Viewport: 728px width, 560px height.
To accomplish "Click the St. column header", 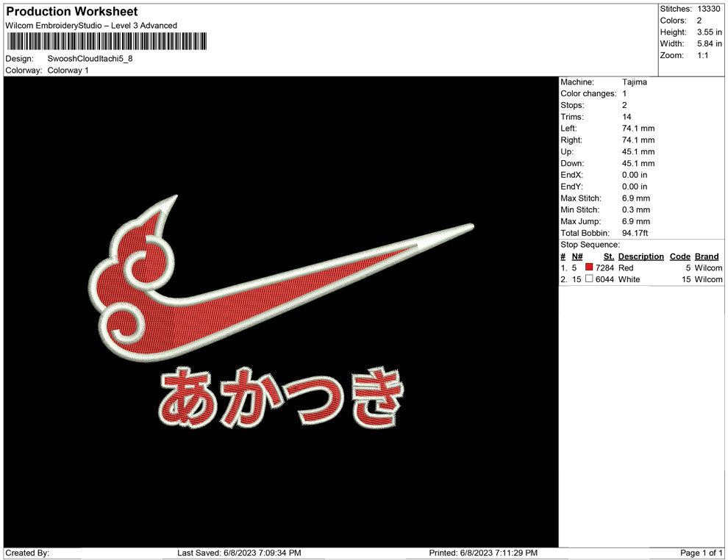I will 608,256.
